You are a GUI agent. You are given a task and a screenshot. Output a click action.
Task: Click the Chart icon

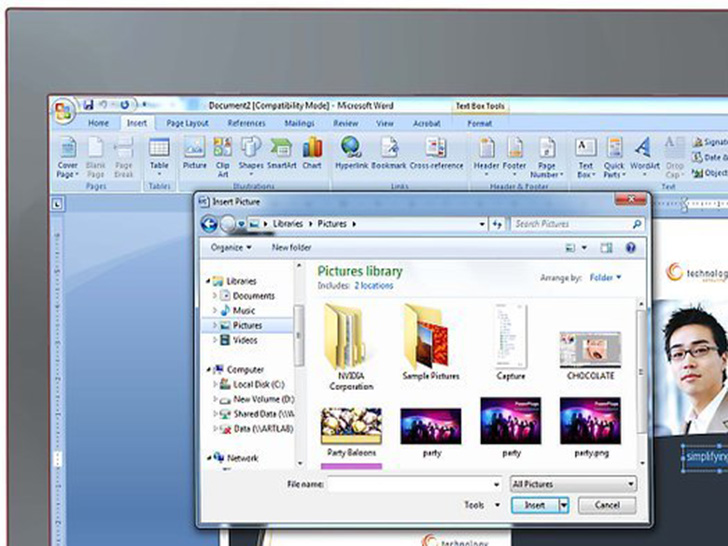pyautogui.click(x=312, y=151)
